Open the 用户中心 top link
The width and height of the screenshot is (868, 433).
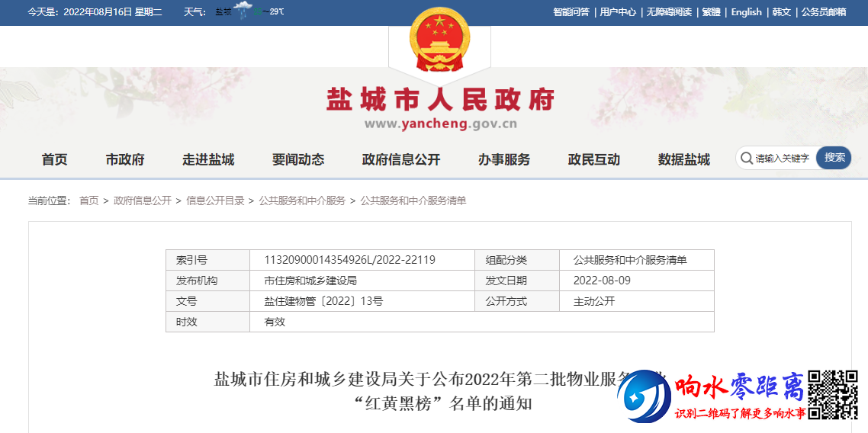tap(618, 12)
